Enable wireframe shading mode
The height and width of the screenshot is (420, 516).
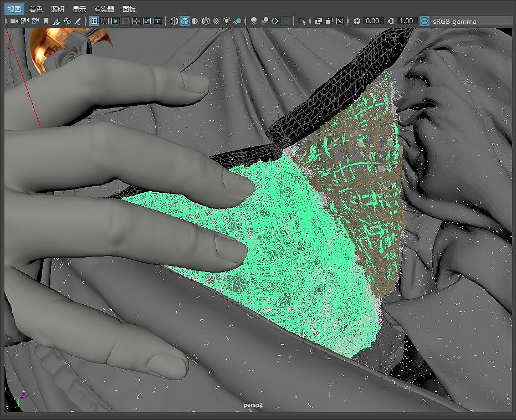tap(173, 21)
